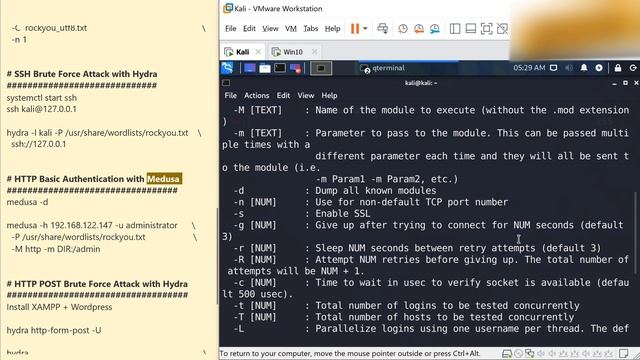The image size is (640, 360).
Task: Open notifications bell in Kali panel
Action: (x=584, y=68)
